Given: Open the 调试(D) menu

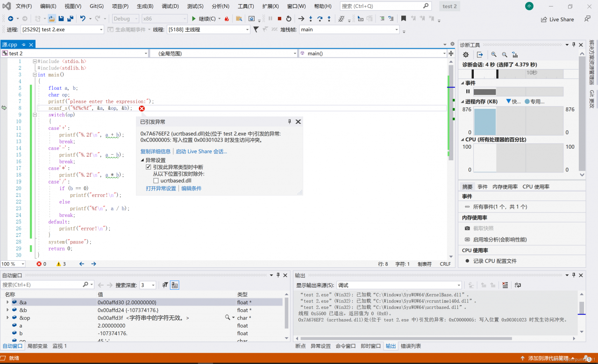Looking at the screenshot, I should coord(170,7).
